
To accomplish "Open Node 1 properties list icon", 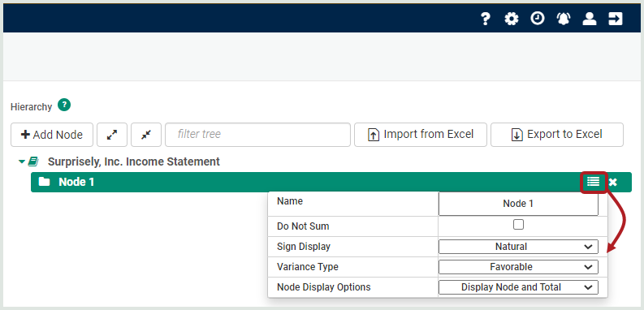I will click(594, 182).
